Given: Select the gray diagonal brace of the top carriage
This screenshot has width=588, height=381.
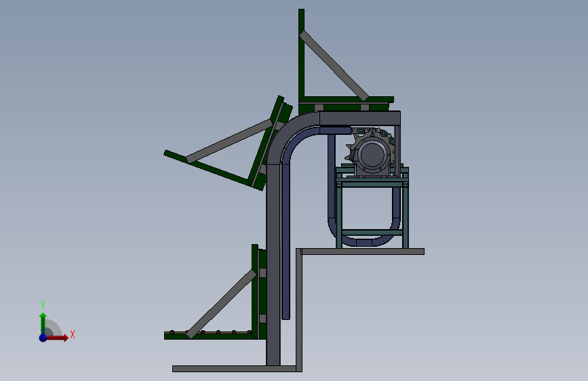Looking at the screenshot, I should 334,66.
